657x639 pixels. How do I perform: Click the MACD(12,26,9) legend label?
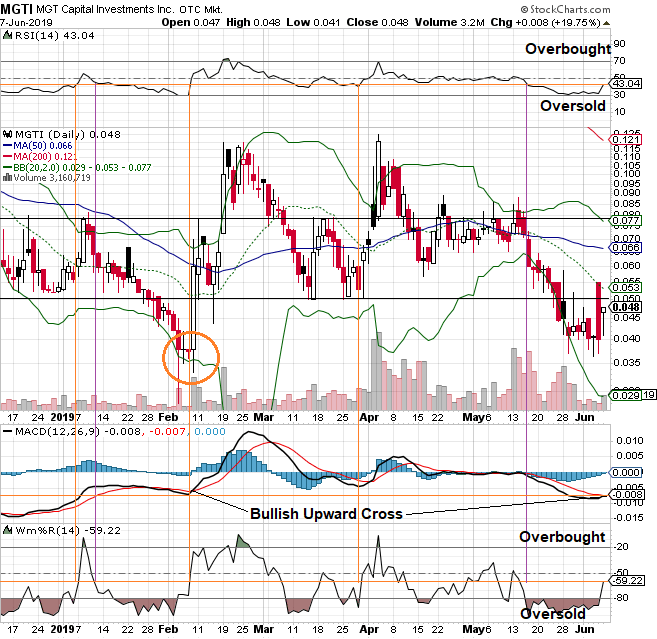pos(57,431)
